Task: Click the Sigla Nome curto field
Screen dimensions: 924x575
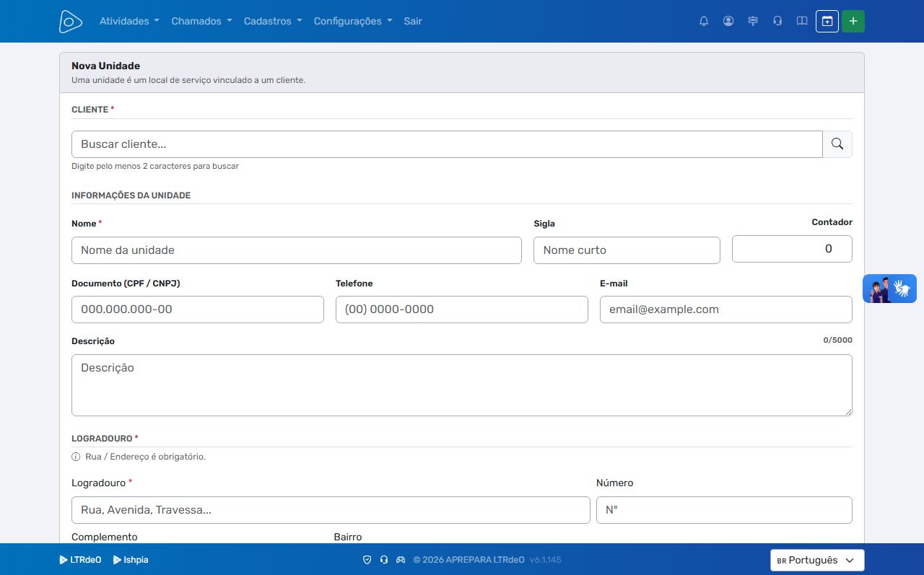Action: [x=627, y=250]
